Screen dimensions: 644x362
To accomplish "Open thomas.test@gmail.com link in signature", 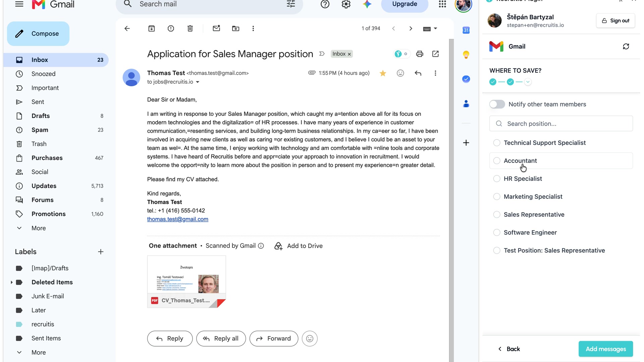I will [x=178, y=219].
